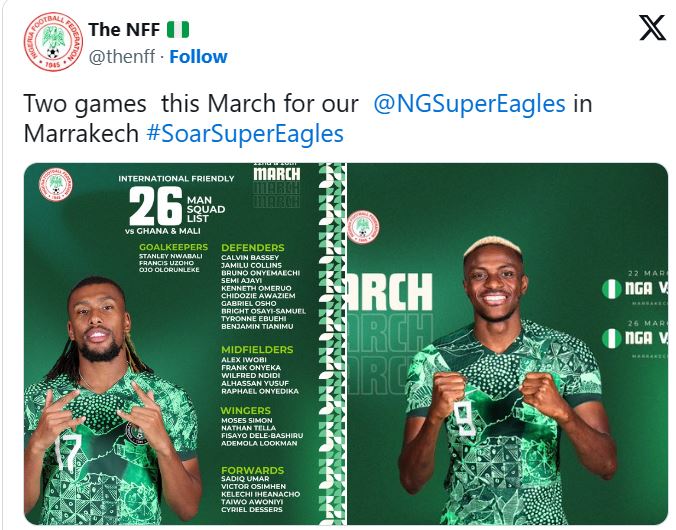Follow the @thenff account

click(197, 56)
